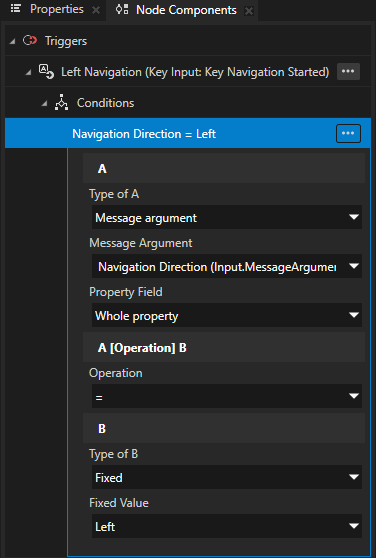The width and height of the screenshot is (376, 558).
Task: Click the Conditions tree icon
Action: (62, 102)
